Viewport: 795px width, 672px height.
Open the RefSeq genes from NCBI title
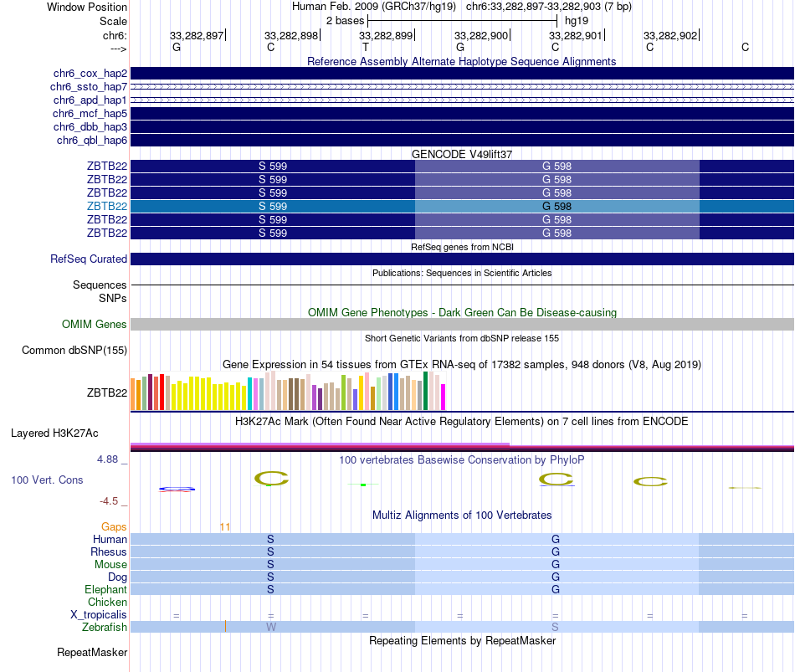click(462, 247)
